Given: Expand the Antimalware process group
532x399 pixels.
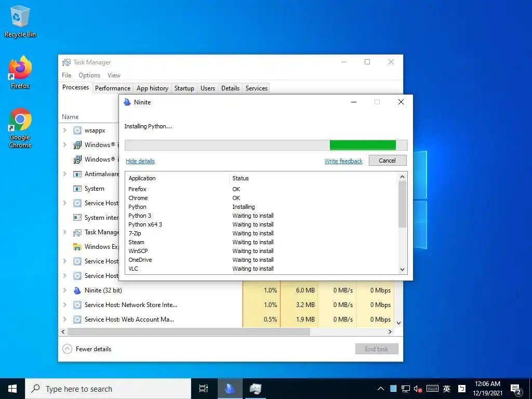Looking at the screenshot, I should (x=65, y=174).
